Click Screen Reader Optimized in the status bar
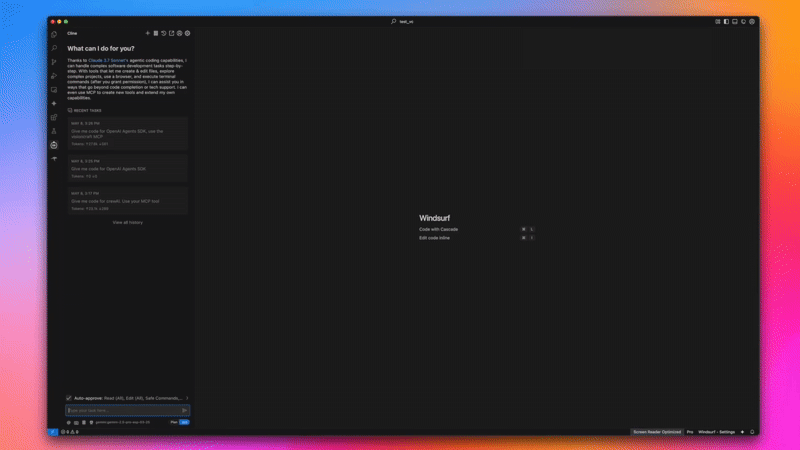 (x=657, y=432)
